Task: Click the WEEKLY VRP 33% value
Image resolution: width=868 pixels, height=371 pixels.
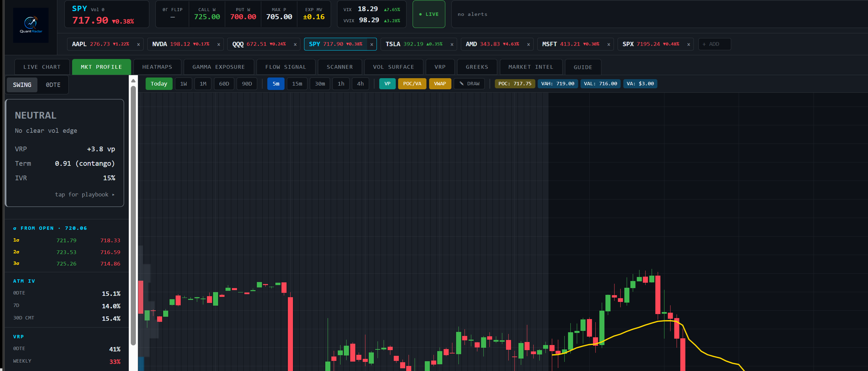Action: pyautogui.click(x=115, y=362)
